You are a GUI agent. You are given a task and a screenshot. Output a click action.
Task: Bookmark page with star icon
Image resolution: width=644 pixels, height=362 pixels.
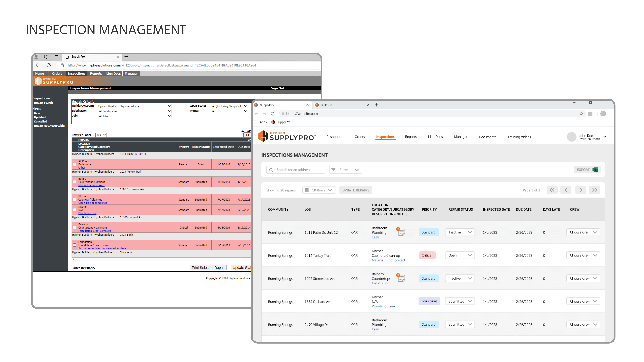581,114
